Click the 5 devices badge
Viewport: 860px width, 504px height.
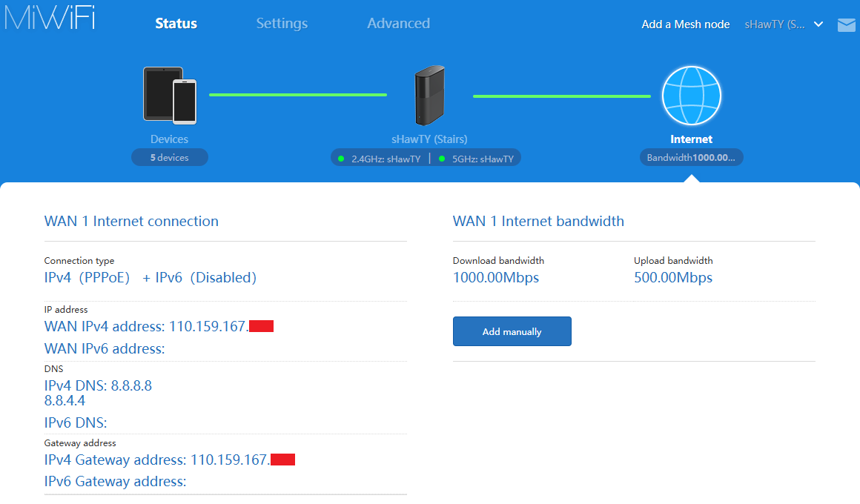(x=170, y=158)
